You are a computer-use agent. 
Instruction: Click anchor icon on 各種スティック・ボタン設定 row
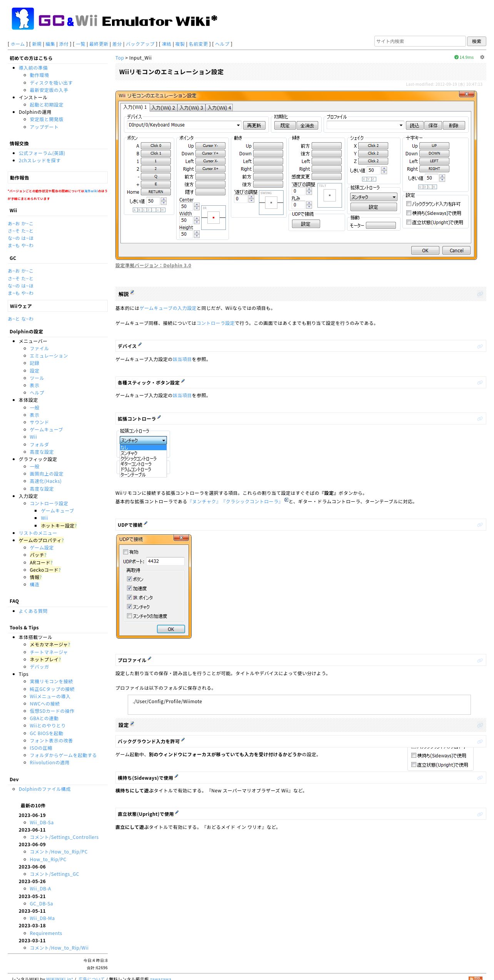coord(480,383)
